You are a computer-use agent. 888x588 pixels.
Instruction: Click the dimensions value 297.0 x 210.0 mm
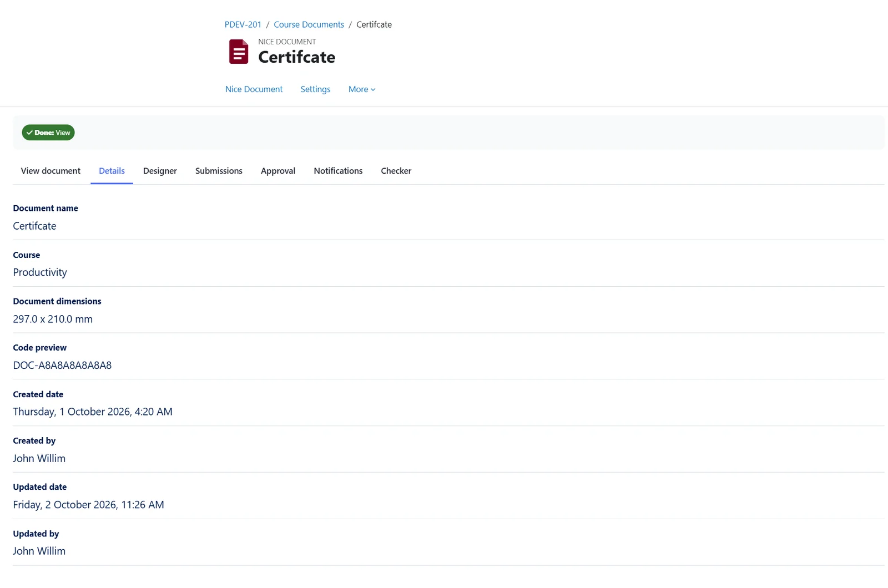click(x=53, y=319)
